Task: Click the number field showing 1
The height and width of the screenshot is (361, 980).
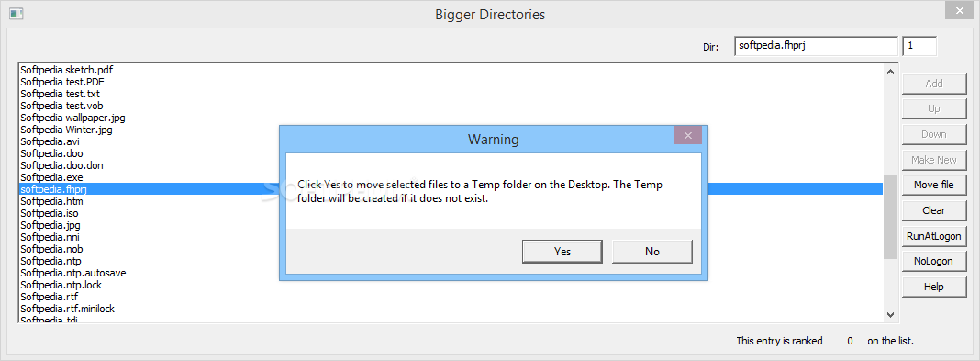Action: click(919, 46)
